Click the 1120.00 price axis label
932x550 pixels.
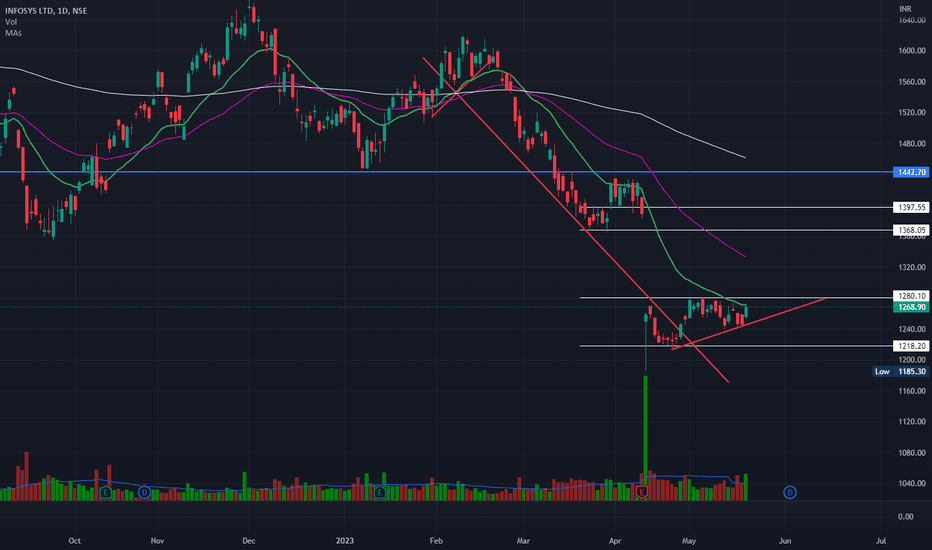click(912, 422)
